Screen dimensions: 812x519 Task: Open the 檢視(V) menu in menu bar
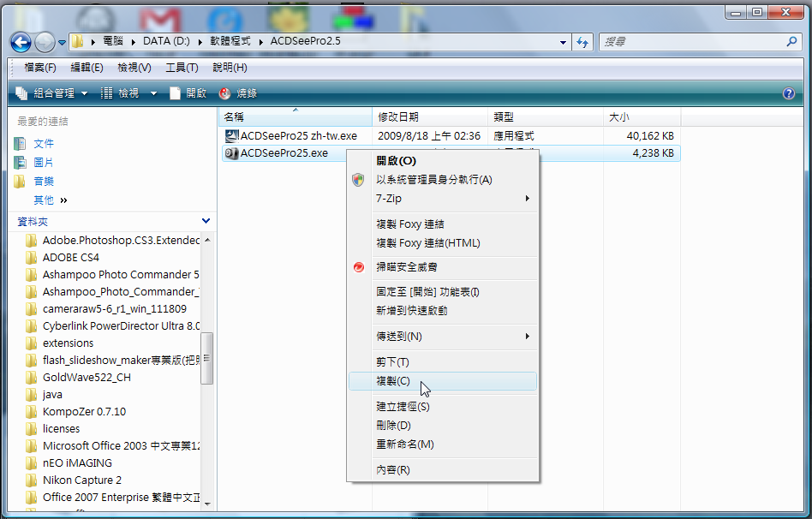click(x=134, y=68)
